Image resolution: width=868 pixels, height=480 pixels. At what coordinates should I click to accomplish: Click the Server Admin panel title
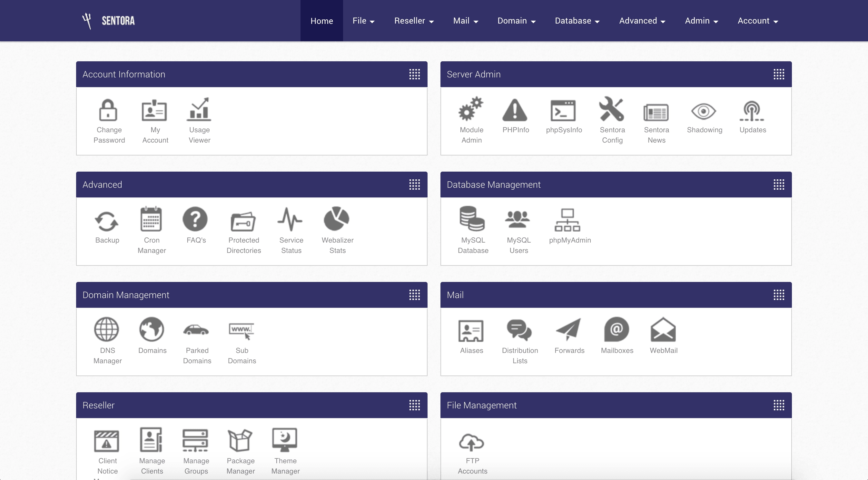[473, 74]
